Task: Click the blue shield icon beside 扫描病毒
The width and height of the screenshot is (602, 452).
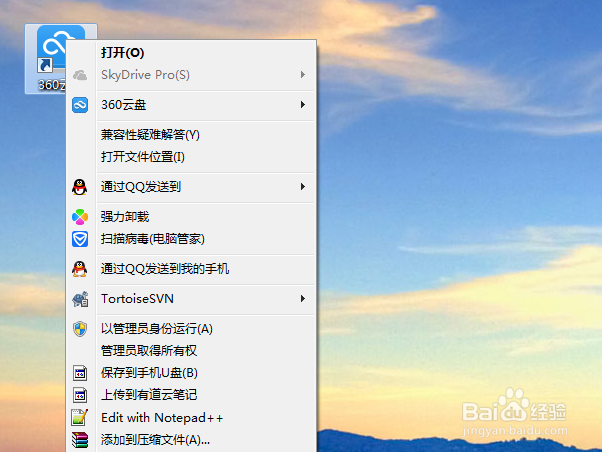Action: point(80,239)
